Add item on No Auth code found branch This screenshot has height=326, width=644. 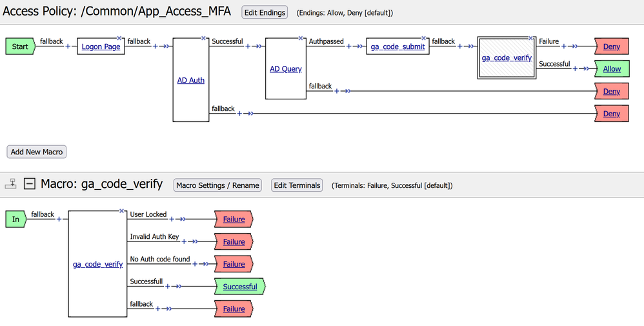(x=195, y=264)
